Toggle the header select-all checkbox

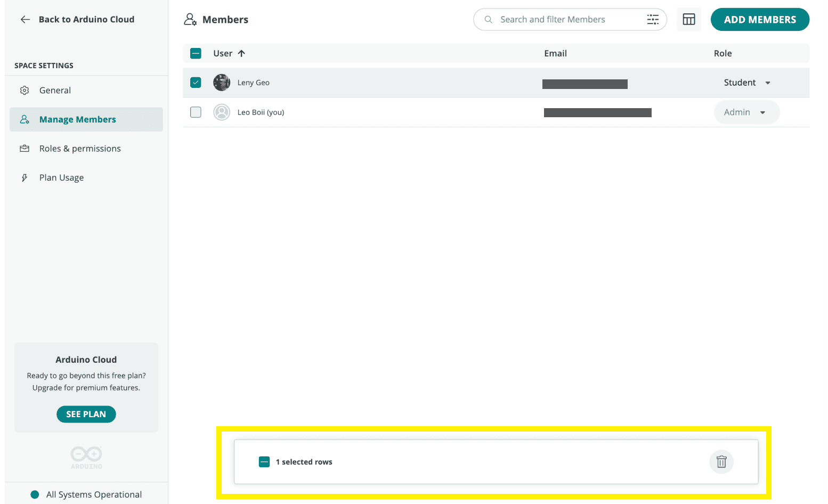point(196,53)
